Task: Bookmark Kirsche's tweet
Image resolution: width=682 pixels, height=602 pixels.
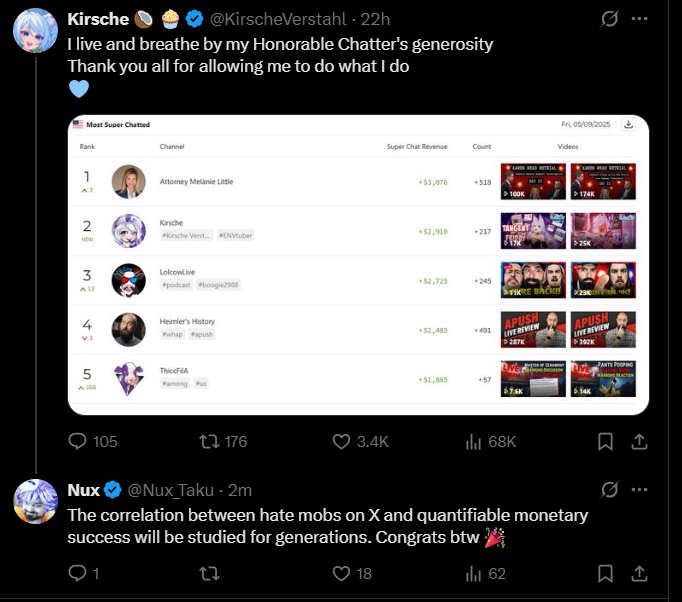Action: coord(605,441)
